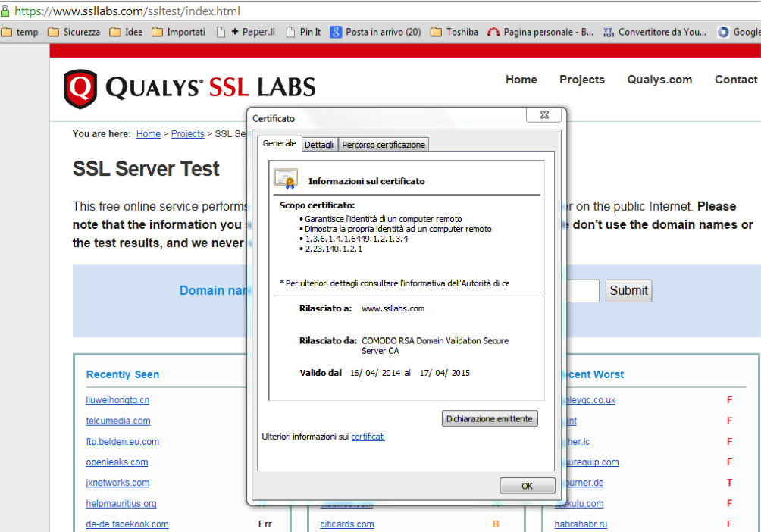
Task: Click the Submit button
Action: point(628,291)
